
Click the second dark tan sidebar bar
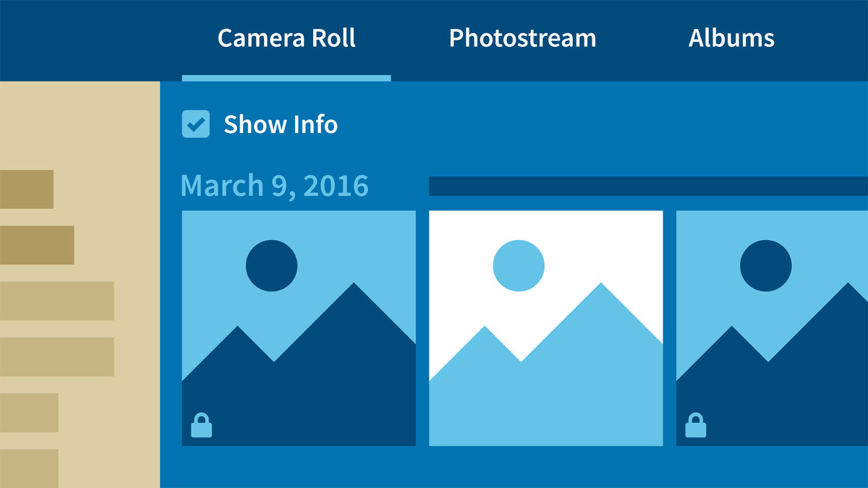pos(37,245)
